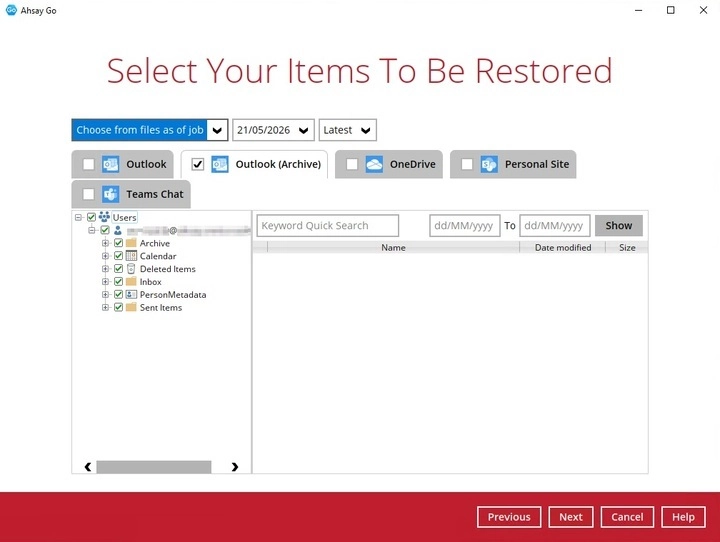720x542 pixels.
Task: Open the Latest job time dropdown
Action: coord(348,130)
